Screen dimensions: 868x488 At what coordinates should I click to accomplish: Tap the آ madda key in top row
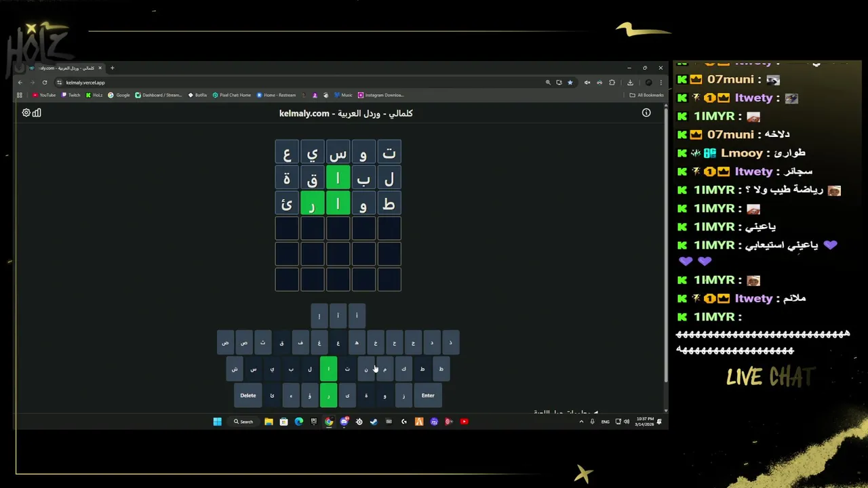point(338,316)
